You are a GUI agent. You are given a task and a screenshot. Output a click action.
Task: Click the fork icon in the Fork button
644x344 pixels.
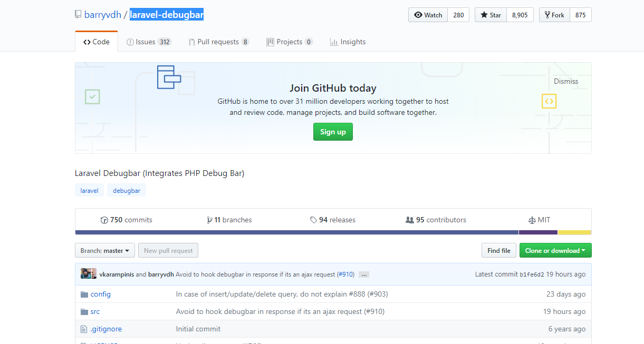point(547,15)
